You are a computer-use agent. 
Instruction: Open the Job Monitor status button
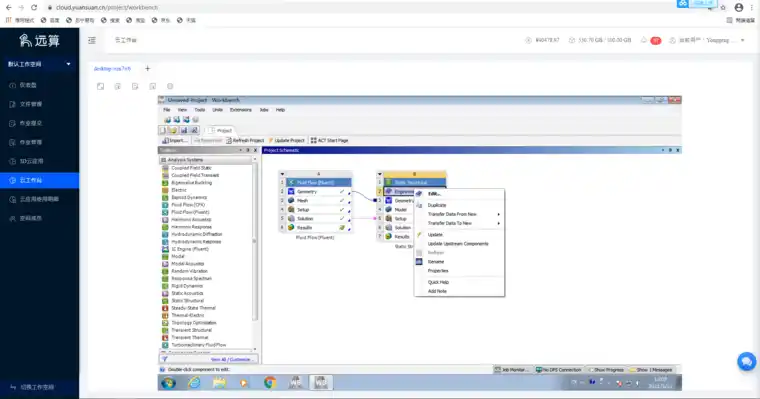(x=513, y=370)
